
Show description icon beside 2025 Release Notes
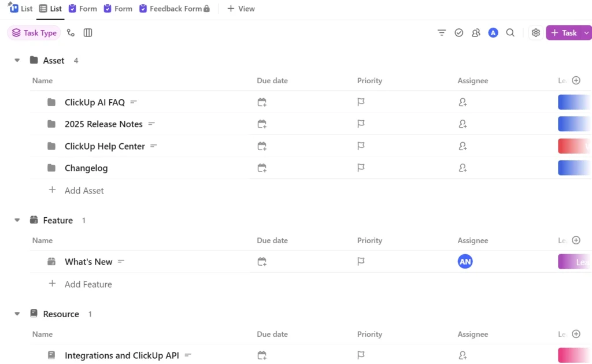point(151,124)
